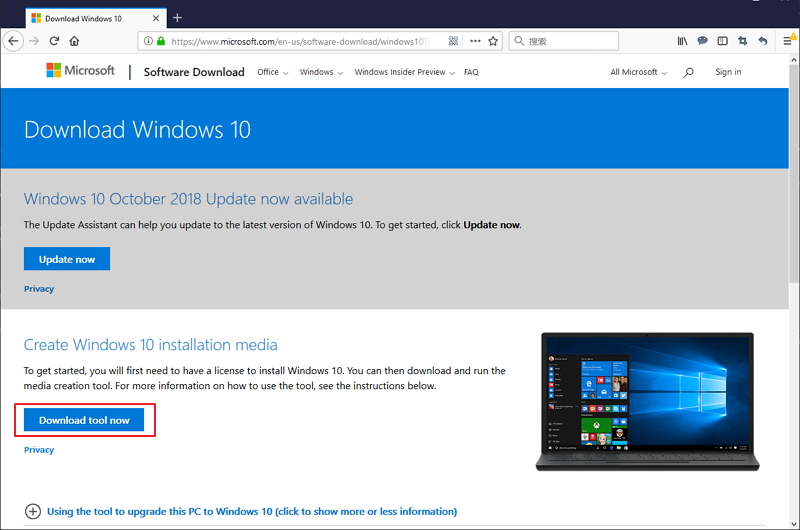The width and height of the screenshot is (800, 530).
Task: Open the Windows dropdown menu
Action: point(321,72)
